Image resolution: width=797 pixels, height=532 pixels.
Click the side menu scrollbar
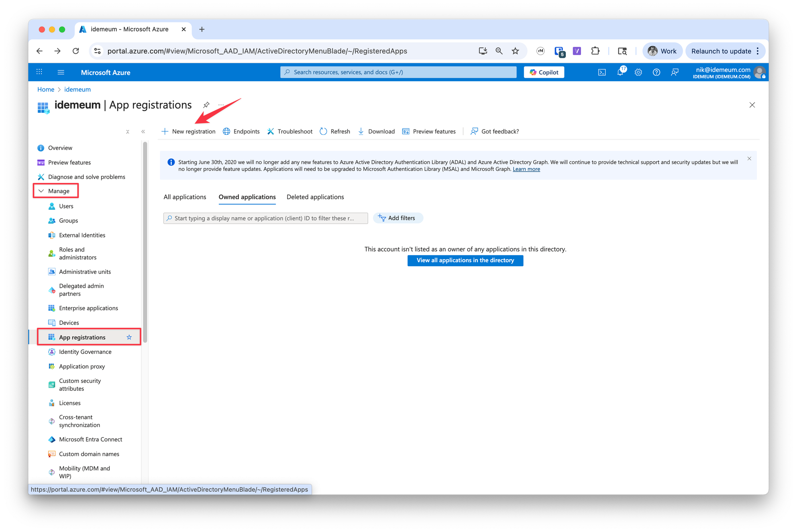point(145,242)
